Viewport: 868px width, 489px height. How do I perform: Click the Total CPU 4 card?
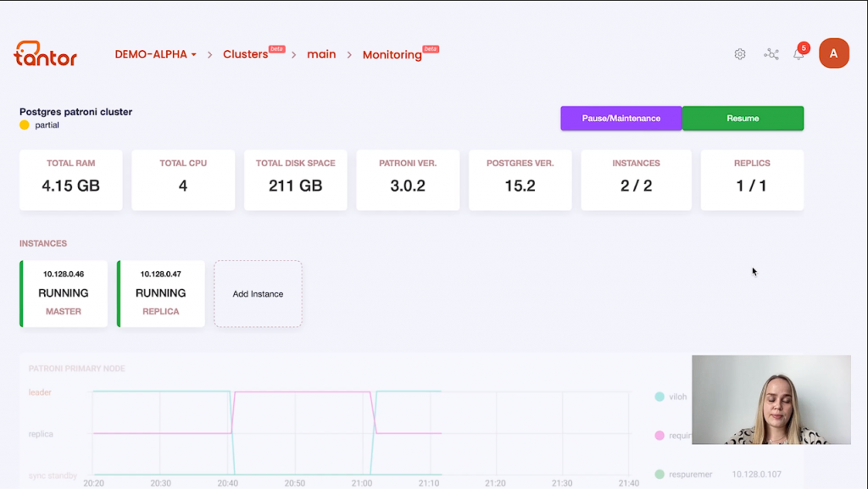tap(183, 180)
